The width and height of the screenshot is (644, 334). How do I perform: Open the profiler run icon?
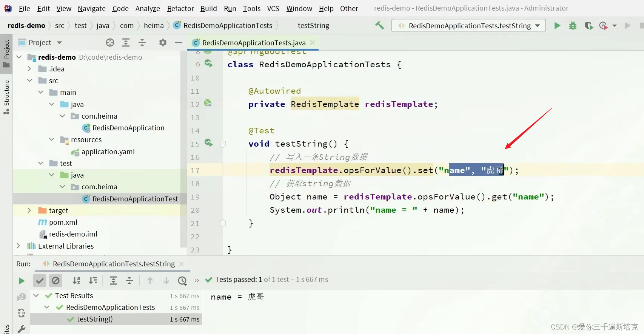(603, 26)
